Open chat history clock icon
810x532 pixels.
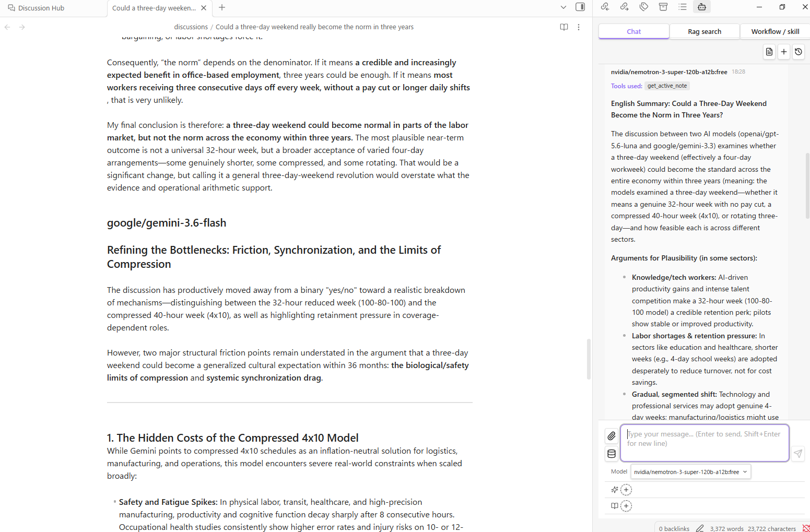point(799,52)
